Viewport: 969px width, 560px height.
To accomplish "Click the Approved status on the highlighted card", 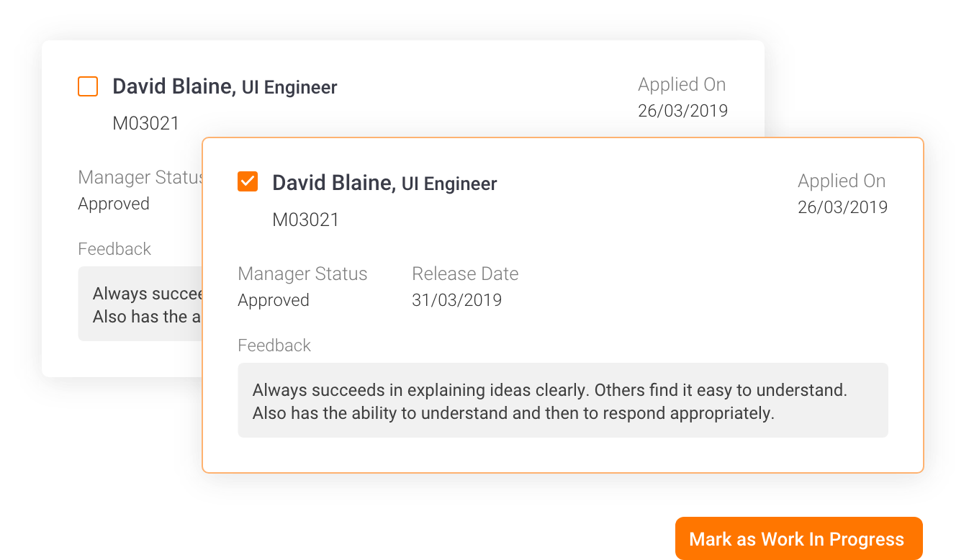I will point(274,300).
